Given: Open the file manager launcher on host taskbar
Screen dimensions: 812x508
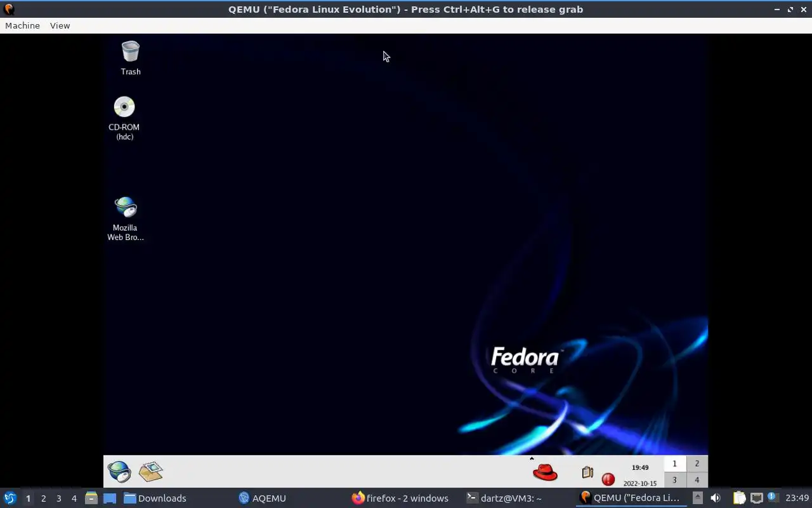Looking at the screenshot, I should 91,498.
